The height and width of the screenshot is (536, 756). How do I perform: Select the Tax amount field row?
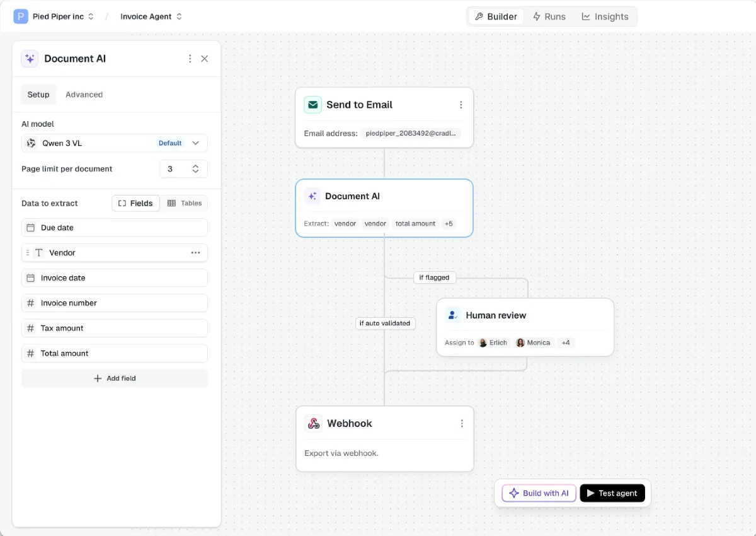point(115,329)
